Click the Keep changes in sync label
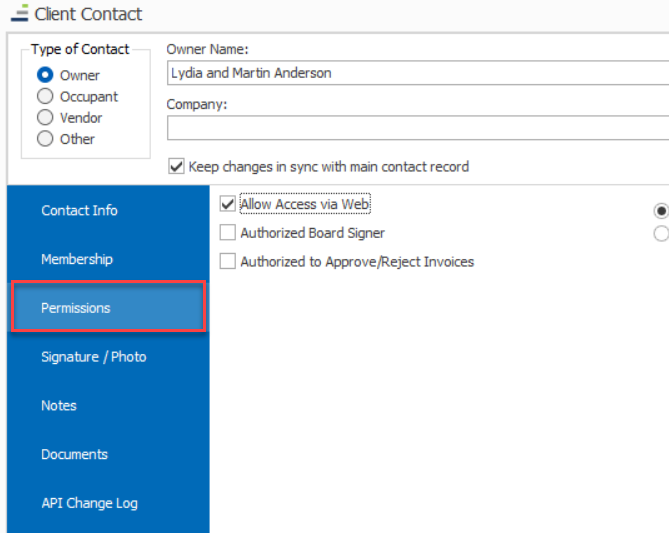The width and height of the screenshot is (669, 533). click(x=329, y=166)
